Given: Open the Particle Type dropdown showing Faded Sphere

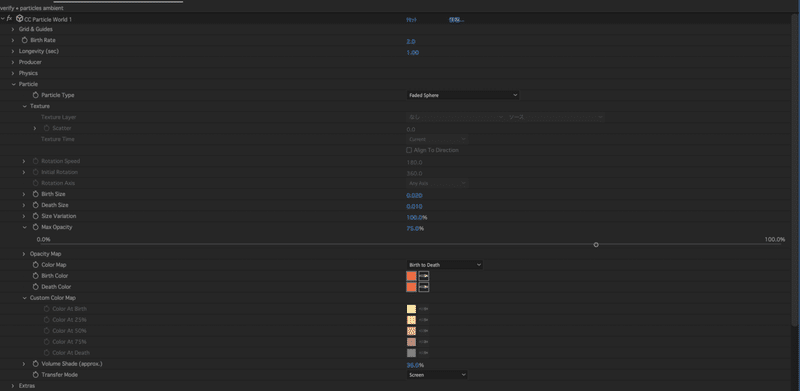Looking at the screenshot, I should click(x=463, y=95).
